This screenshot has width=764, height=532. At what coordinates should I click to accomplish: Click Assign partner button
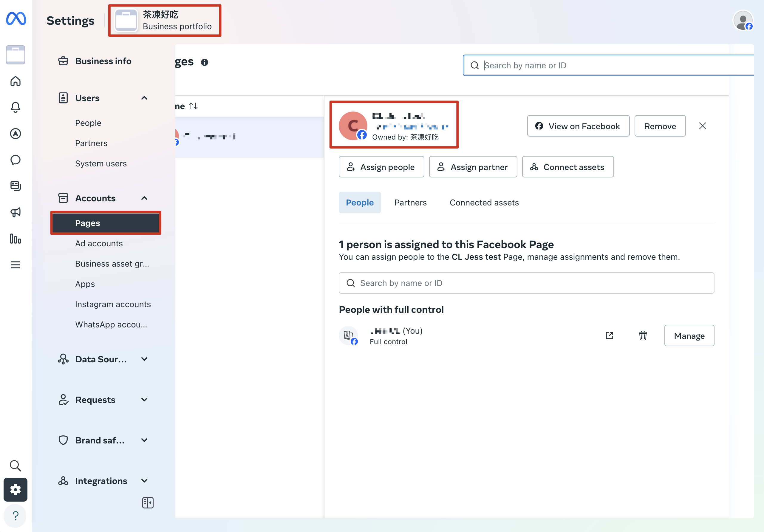click(x=473, y=167)
